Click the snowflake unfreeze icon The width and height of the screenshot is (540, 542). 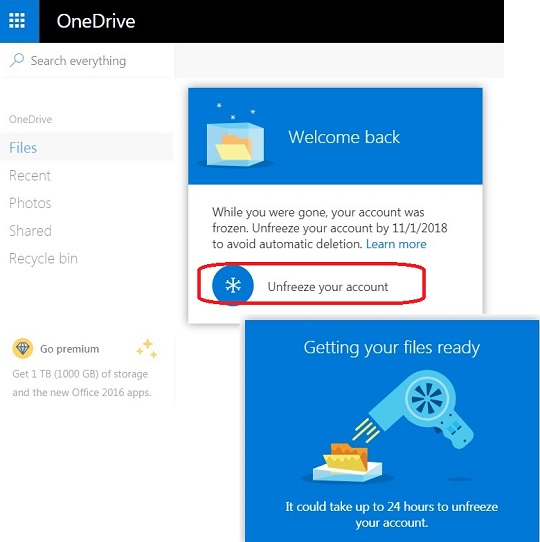click(x=233, y=286)
